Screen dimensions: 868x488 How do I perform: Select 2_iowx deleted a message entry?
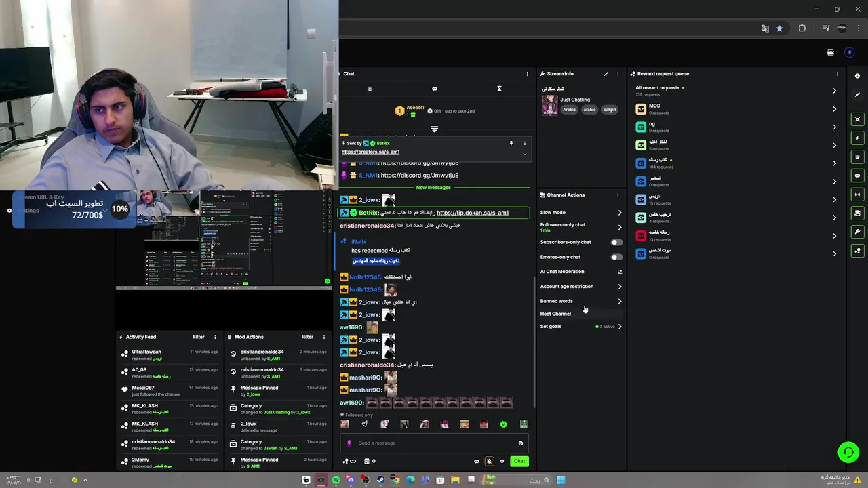278,426
